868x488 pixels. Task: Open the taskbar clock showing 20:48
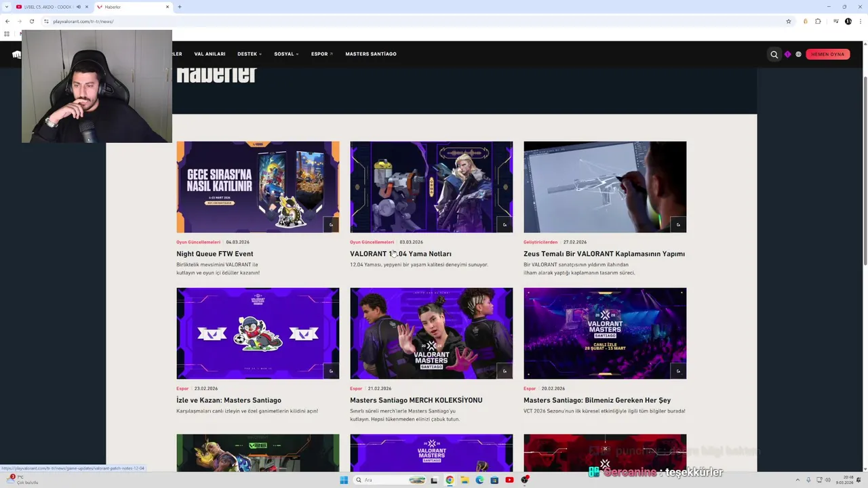[845, 480]
